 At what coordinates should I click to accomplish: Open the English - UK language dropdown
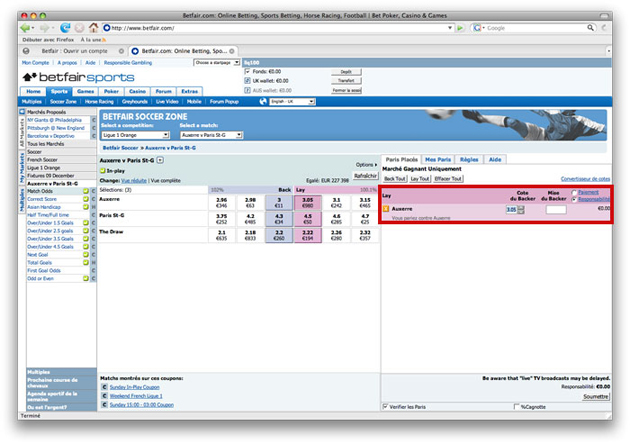[292, 102]
